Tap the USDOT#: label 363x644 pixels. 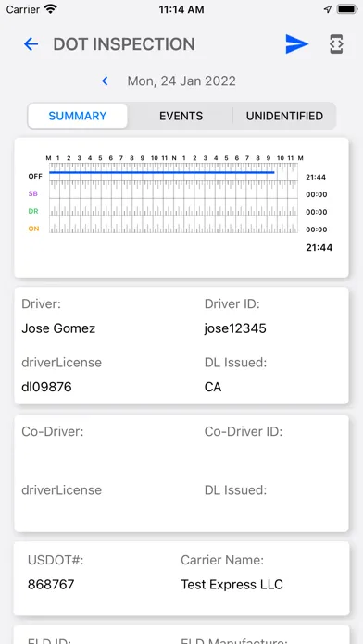point(56,560)
